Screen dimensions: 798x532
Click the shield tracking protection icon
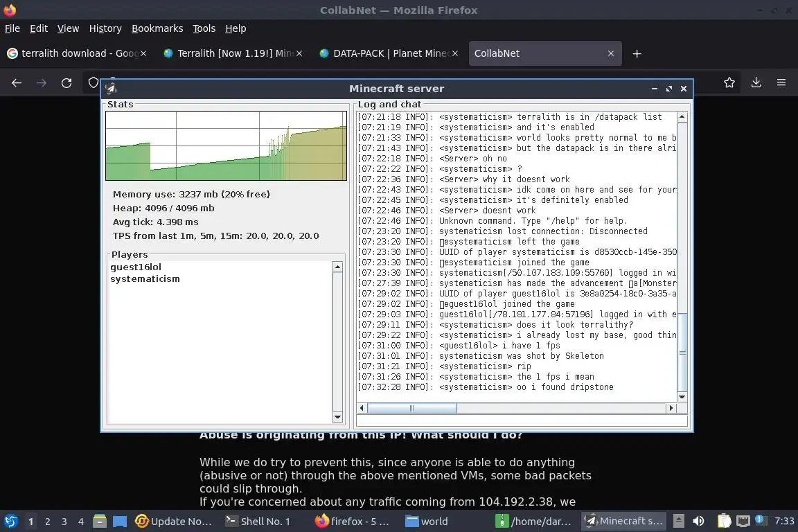(93, 82)
